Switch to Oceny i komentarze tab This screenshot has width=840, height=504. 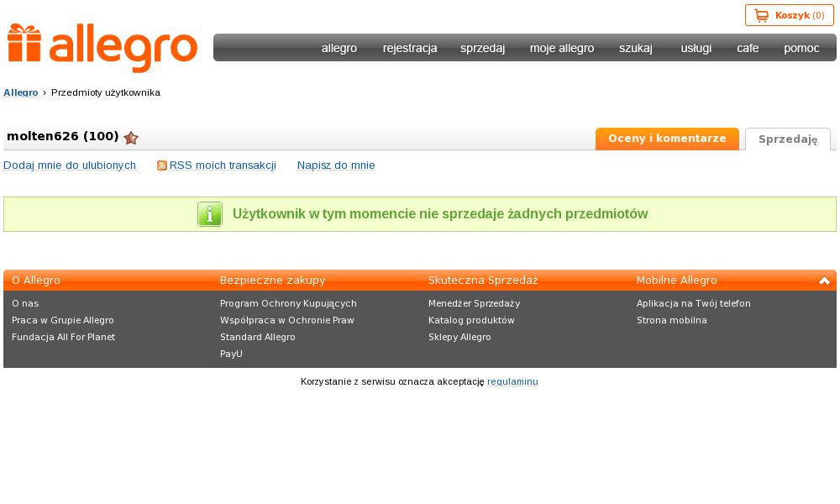[x=667, y=139]
